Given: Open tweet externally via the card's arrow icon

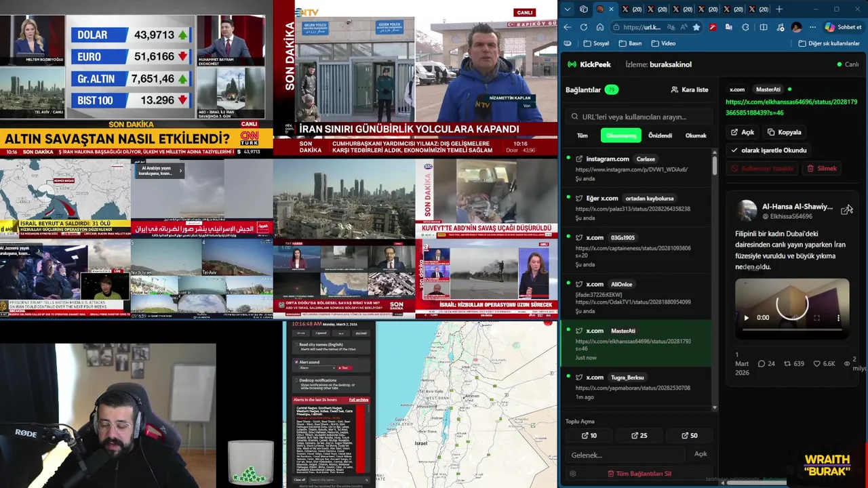Looking at the screenshot, I should (845, 211).
